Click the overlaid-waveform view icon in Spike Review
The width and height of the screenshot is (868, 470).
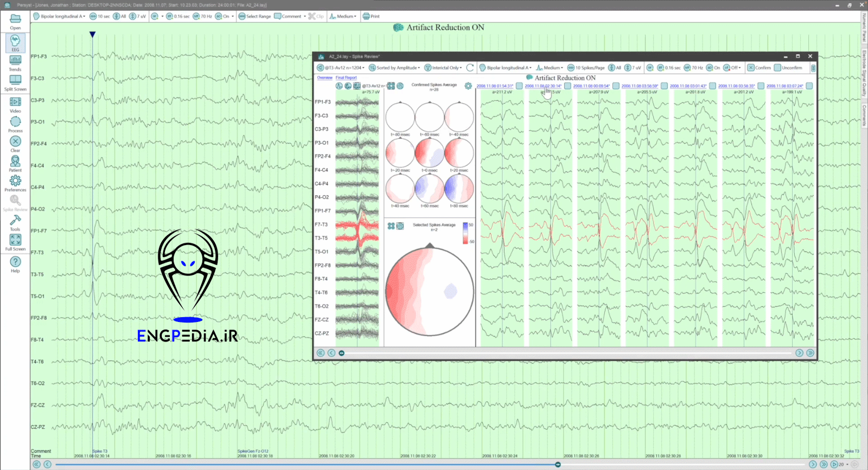(356, 86)
